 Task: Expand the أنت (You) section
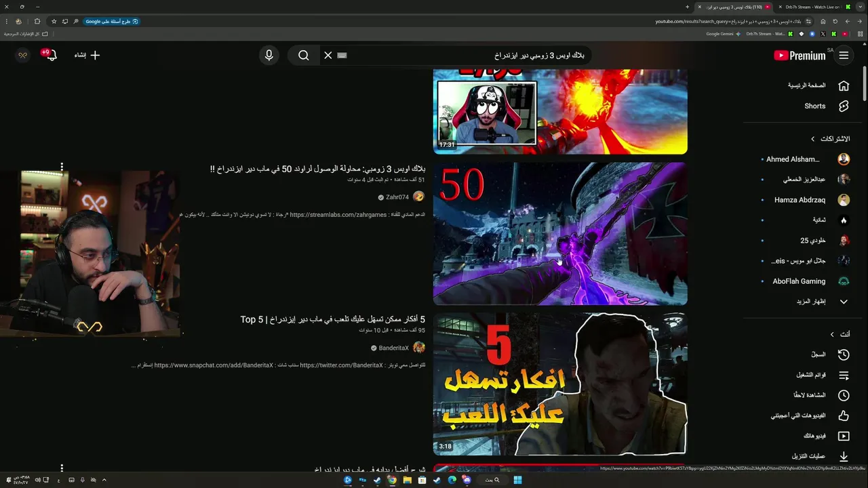(x=840, y=334)
